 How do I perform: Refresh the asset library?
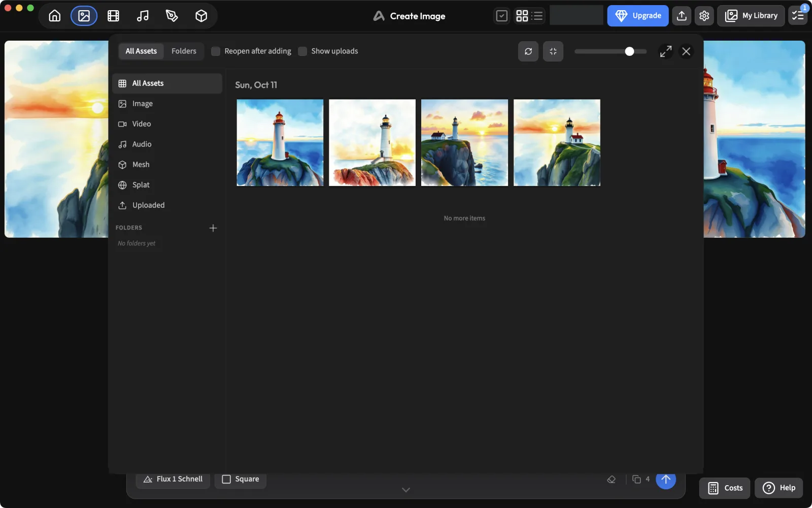[528, 51]
